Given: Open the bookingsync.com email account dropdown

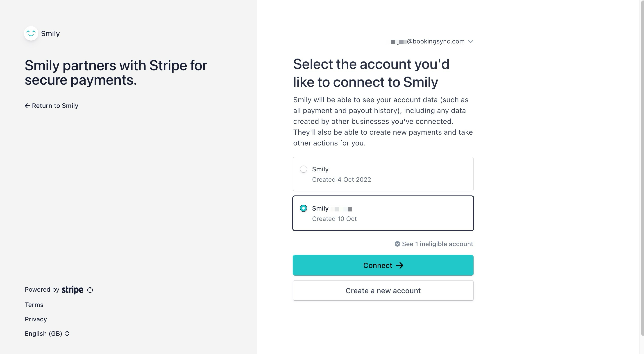Looking at the screenshot, I should coord(432,41).
